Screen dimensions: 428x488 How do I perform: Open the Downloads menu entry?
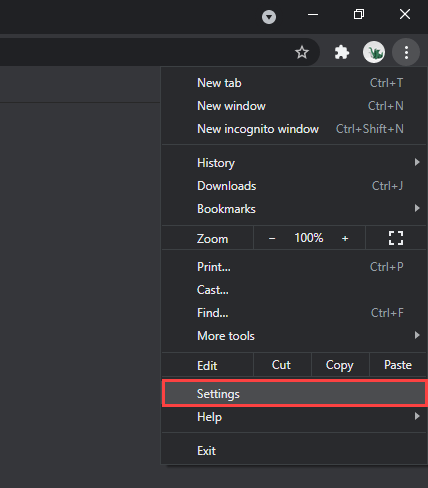pos(294,186)
